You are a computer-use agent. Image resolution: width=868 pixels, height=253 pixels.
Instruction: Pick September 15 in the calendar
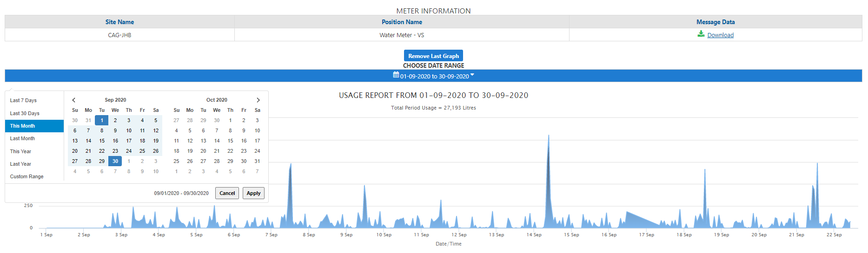[102, 141]
